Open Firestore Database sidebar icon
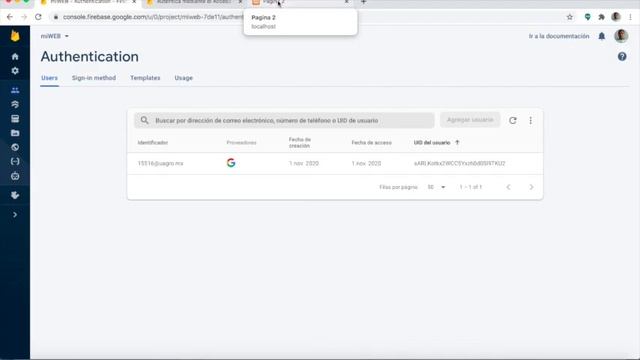Viewport: 640px width, 360px height. 15,104
